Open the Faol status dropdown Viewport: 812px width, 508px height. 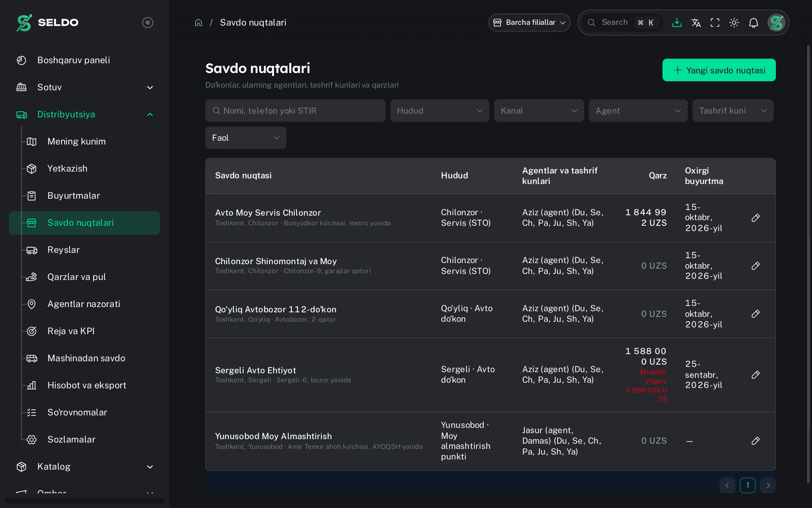(246, 138)
